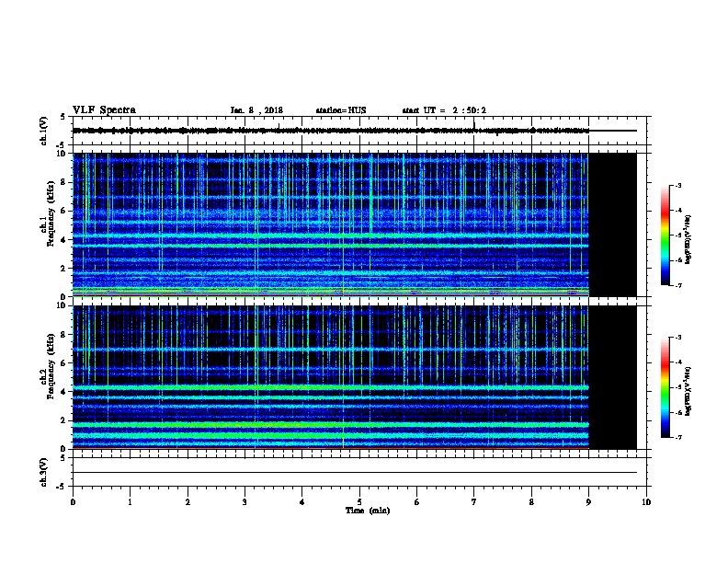Click the black no-data region of ch.2 spectrogram

coord(613,377)
